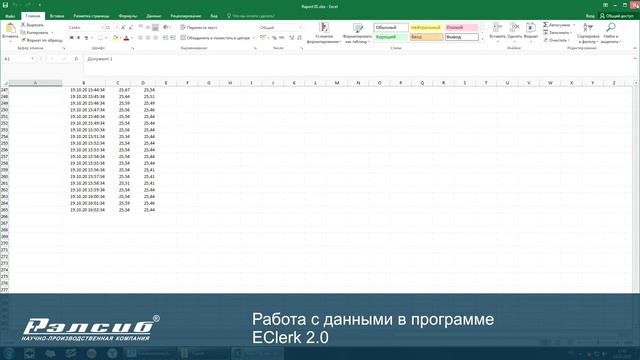The width and height of the screenshot is (640, 360).
Task: Switch to the Данные tab
Action: pos(153,16)
